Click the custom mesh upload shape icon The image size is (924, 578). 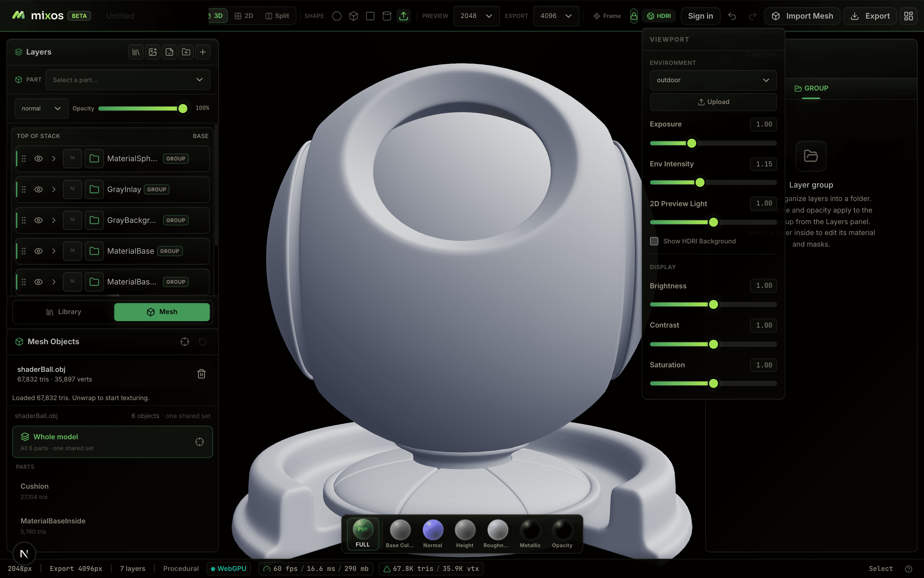pyautogui.click(x=404, y=16)
